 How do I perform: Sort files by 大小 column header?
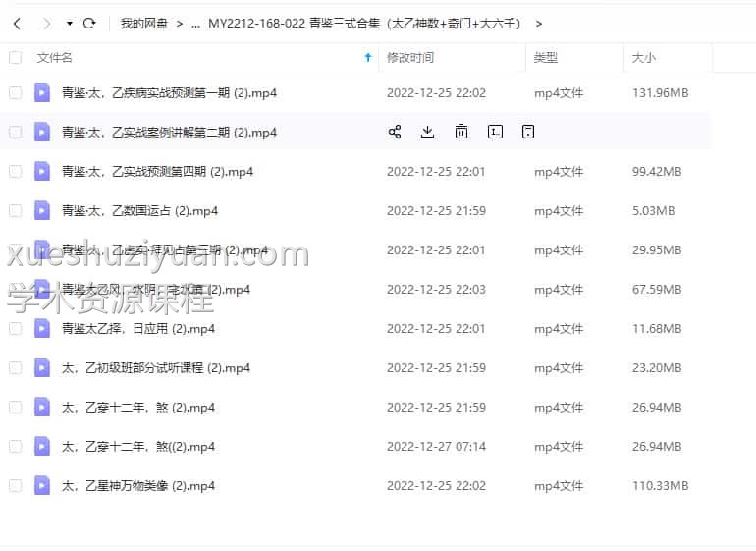click(644, 58)
